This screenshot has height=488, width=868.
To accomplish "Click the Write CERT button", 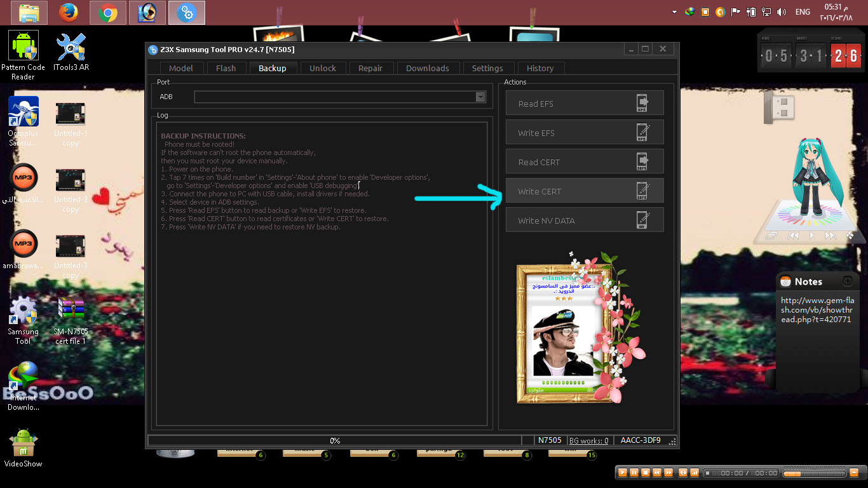I will point(585,191).
